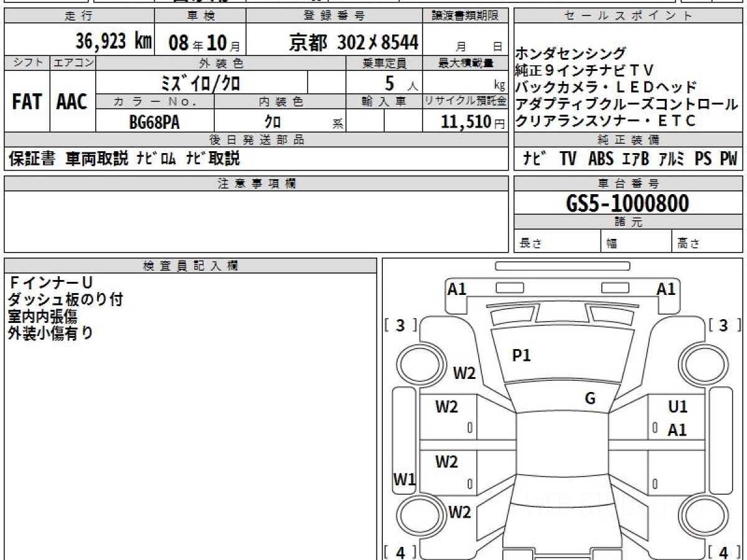Image resolution: width=747 pixels, height=560 pixels.
Task: Click the W1 mark on left side
Action: point(404,478)
